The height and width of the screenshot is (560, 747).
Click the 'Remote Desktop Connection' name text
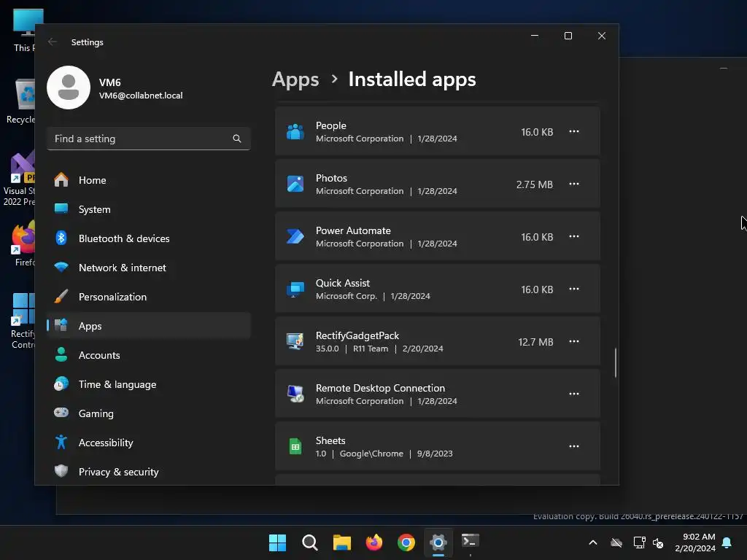(380, 388)
